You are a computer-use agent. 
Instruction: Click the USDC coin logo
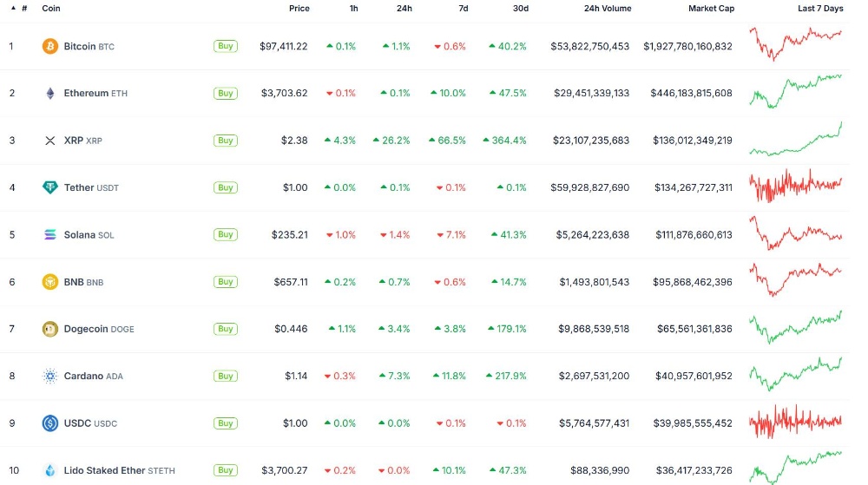(49, 423)
